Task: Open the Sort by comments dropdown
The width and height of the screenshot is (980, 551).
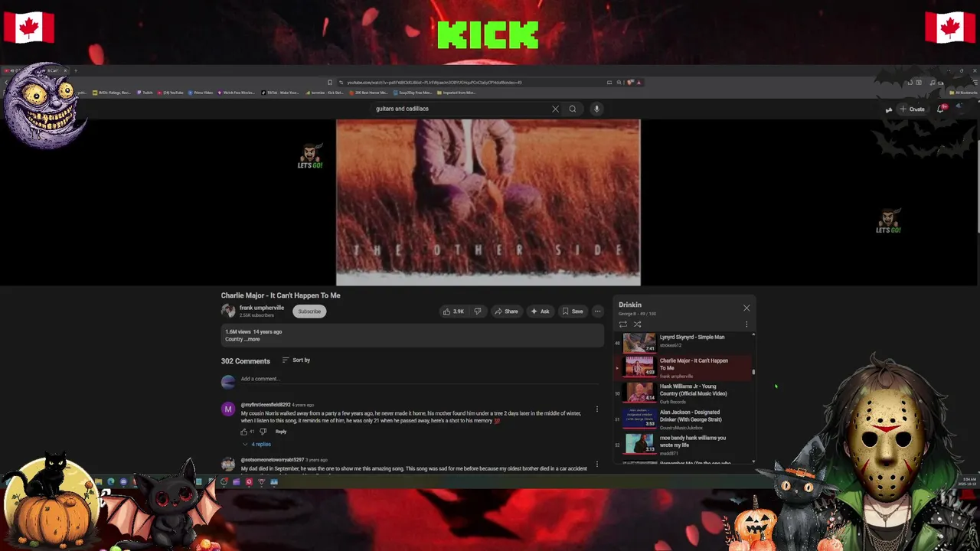Action: coord(296,360)
